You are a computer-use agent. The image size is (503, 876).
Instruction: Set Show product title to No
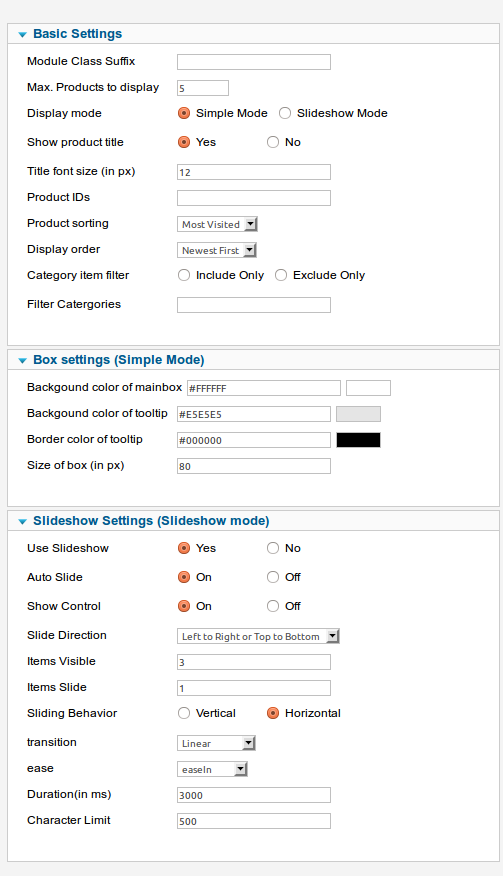pyautogui.click(x=273, y=142)
